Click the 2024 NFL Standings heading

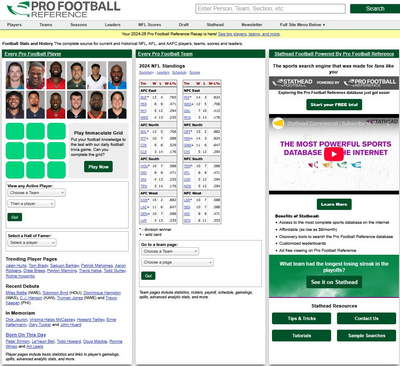[x=162, y=66]
